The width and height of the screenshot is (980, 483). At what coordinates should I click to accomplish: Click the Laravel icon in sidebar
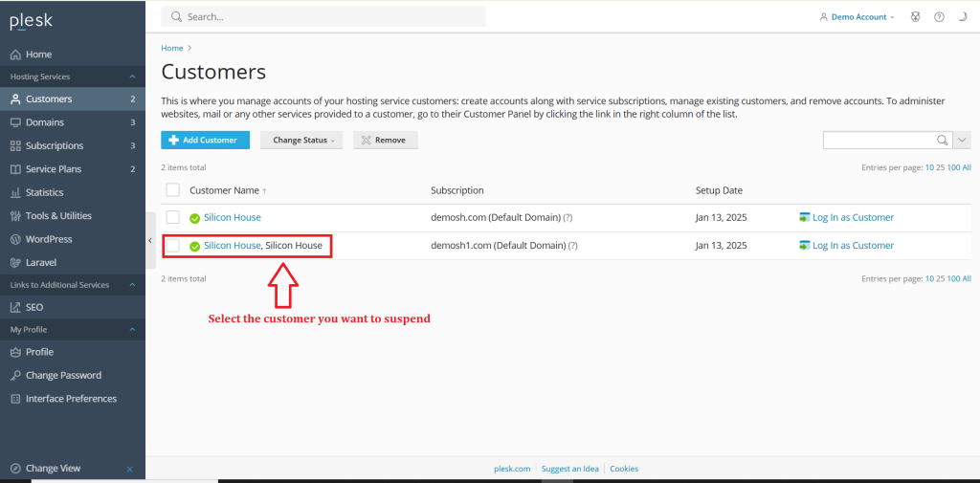[15, 262]
